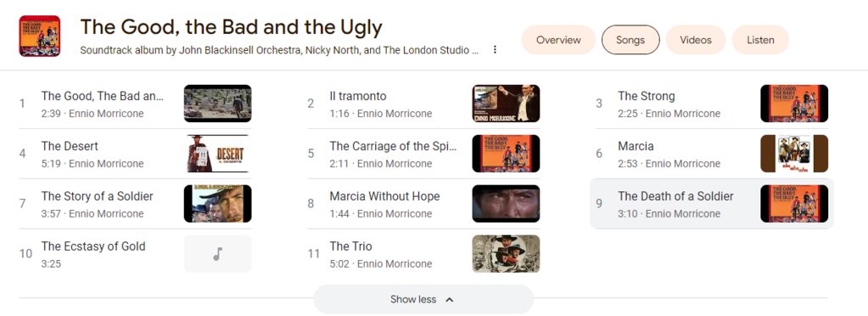Viewport: 868px width, 316px height.
Task: Open the Videos tab
Action: point(695,40)
